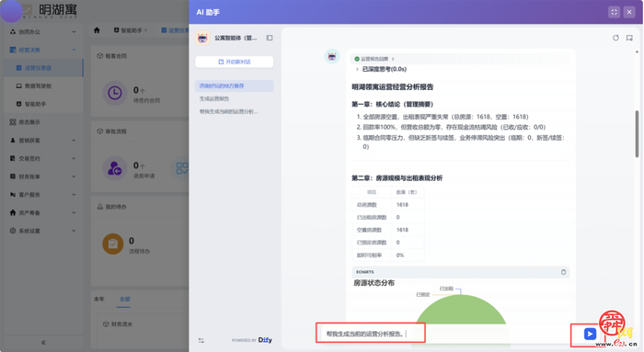Click the user-return icon for 退房申请
Image resolution: width=644 pixels, height=352 pixels.
pyautogui.click(x=115, y=168)
